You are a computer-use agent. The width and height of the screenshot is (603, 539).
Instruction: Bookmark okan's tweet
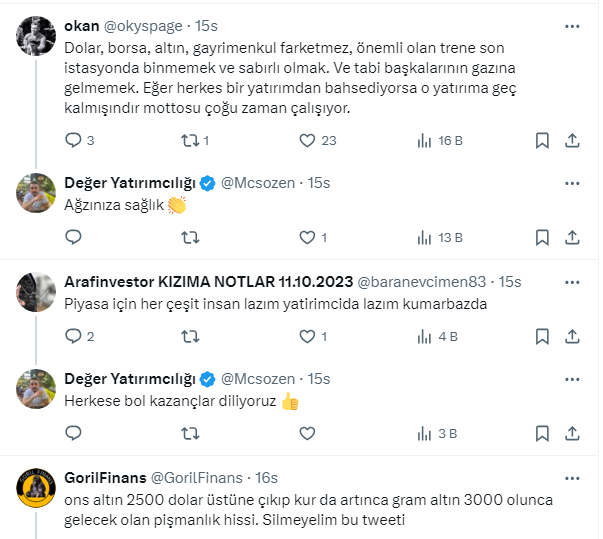point(542,141)
